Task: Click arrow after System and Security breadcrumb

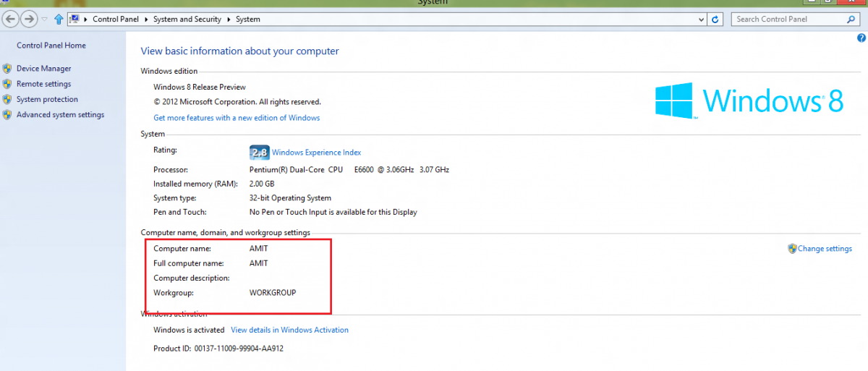Action: click(x=229, y=20)
